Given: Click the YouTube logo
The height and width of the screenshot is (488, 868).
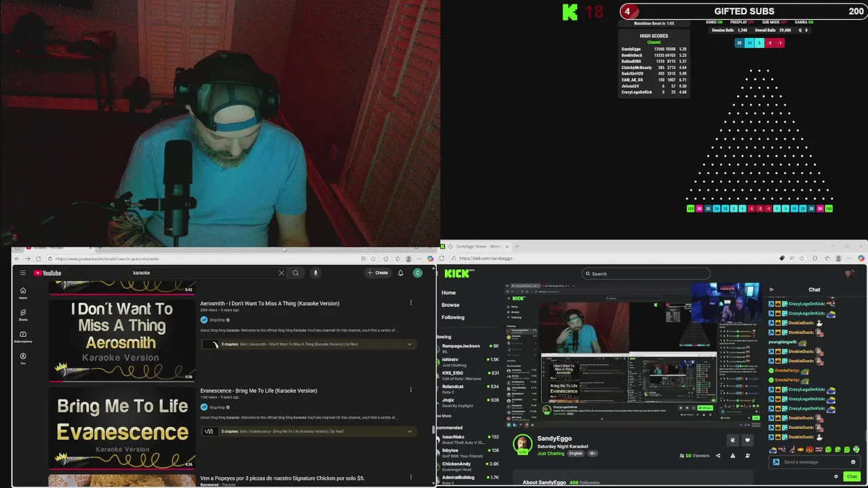Looking at the screenshot, I should (47, 273).
